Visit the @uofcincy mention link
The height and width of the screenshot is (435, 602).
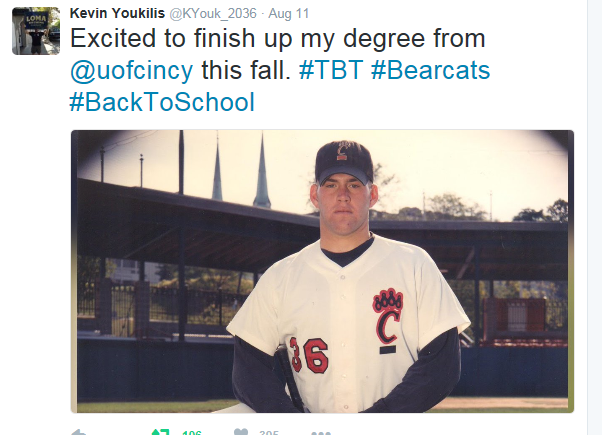point(131,71)
